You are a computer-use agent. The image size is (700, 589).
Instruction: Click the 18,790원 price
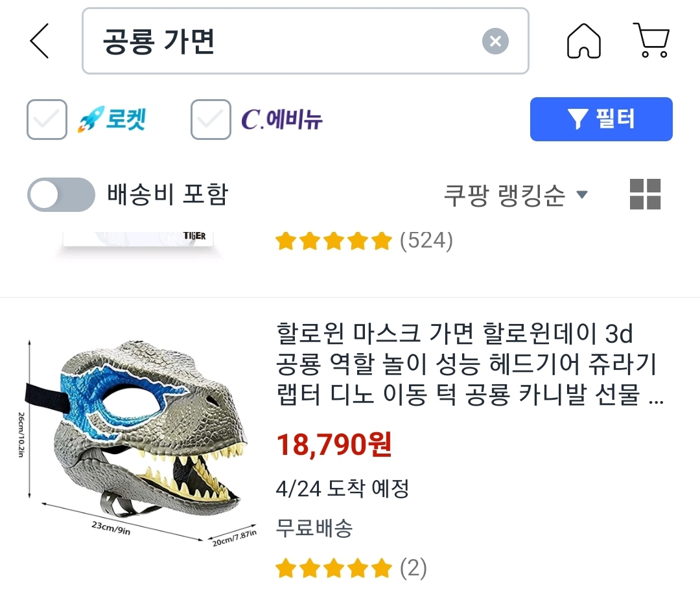[334, 445]
